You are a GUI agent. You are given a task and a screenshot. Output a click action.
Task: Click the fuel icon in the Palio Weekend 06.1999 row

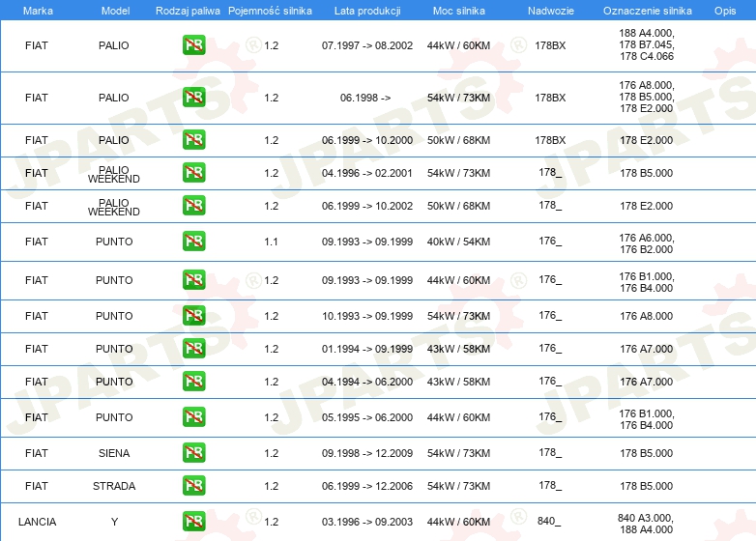tap(193, 205)
